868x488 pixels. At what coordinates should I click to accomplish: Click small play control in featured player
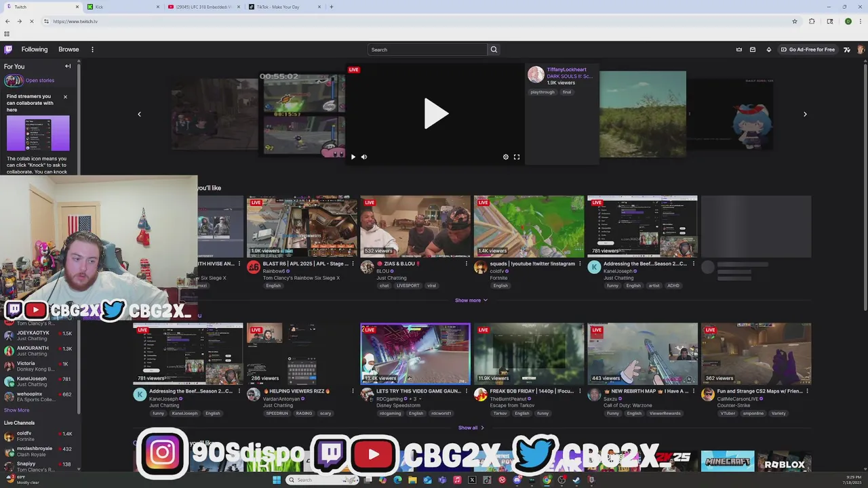coord(353,157)
